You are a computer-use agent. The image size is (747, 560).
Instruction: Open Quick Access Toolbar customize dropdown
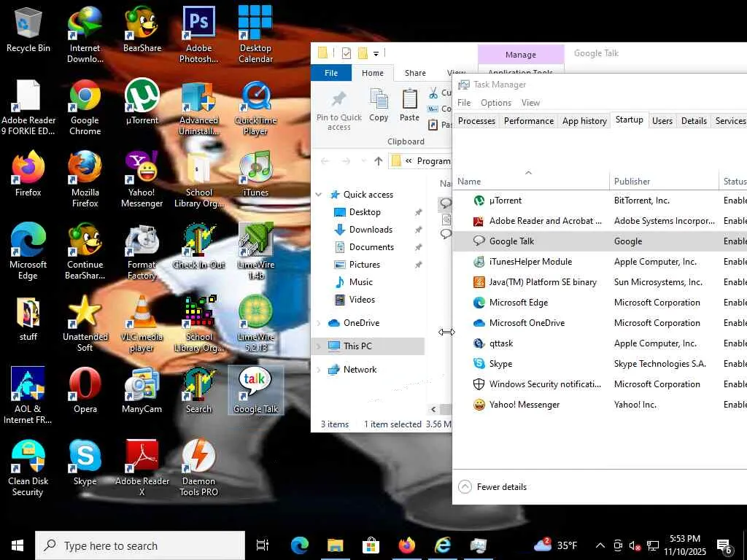(376, 53)
